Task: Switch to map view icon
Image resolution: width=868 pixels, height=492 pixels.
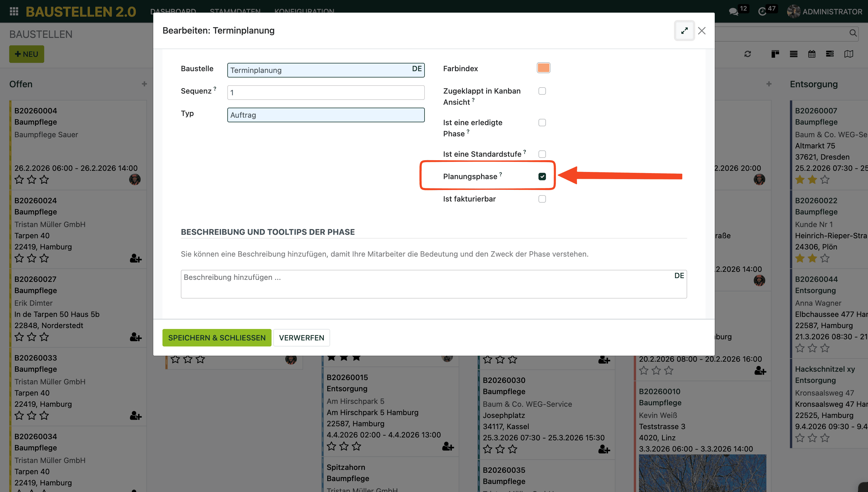Action: 848,54
